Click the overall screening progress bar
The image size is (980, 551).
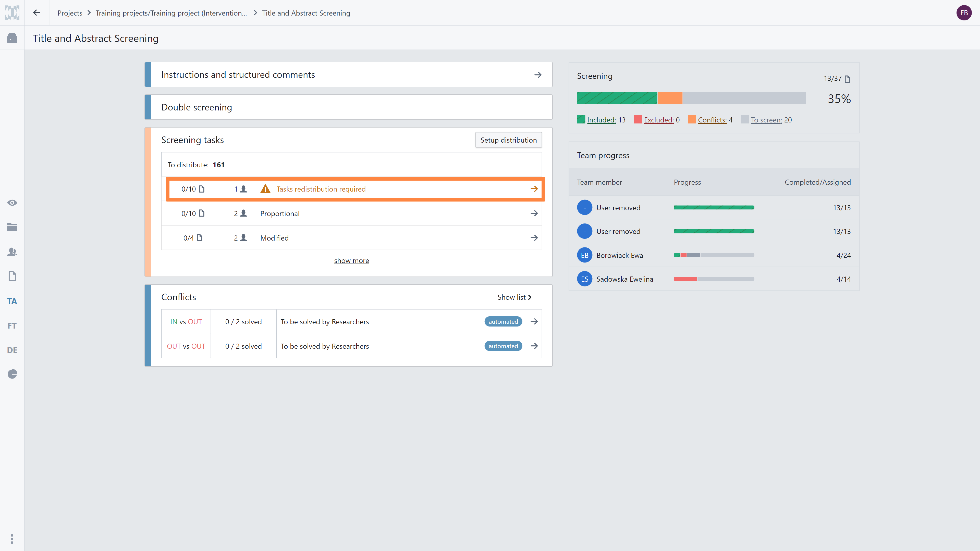point(691,98)
